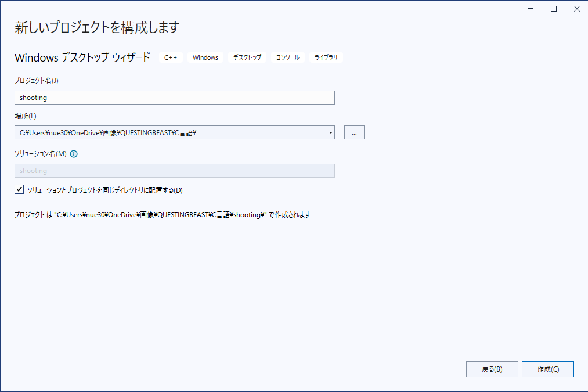
Task: Click the デスクトップ project tag
Action: pos(246,57)
